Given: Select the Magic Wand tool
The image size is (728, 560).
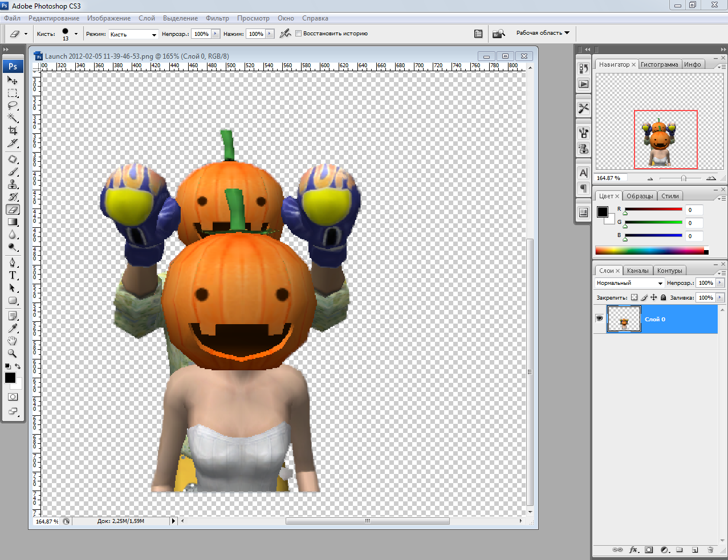Looking at the screenshot, I should coord(13,118).
